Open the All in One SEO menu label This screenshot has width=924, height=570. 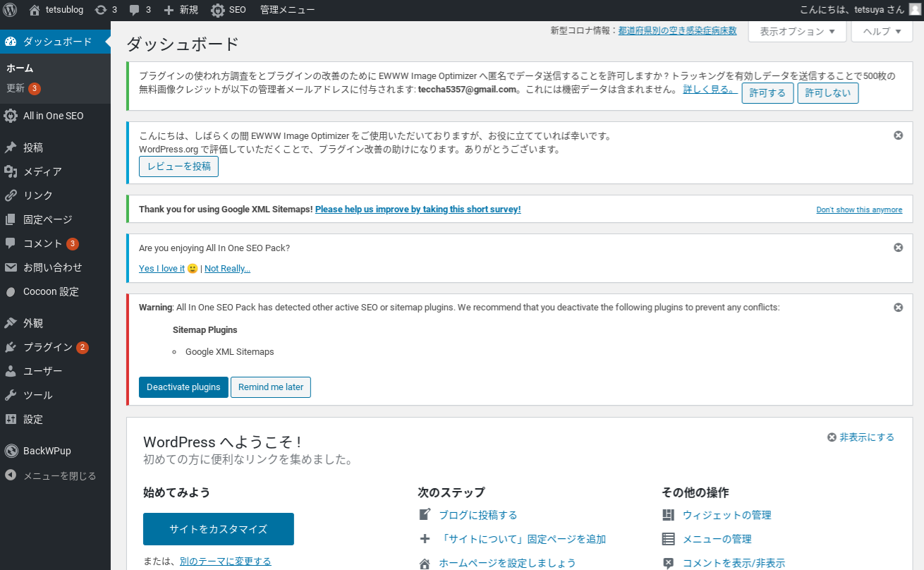click(54, 116)
